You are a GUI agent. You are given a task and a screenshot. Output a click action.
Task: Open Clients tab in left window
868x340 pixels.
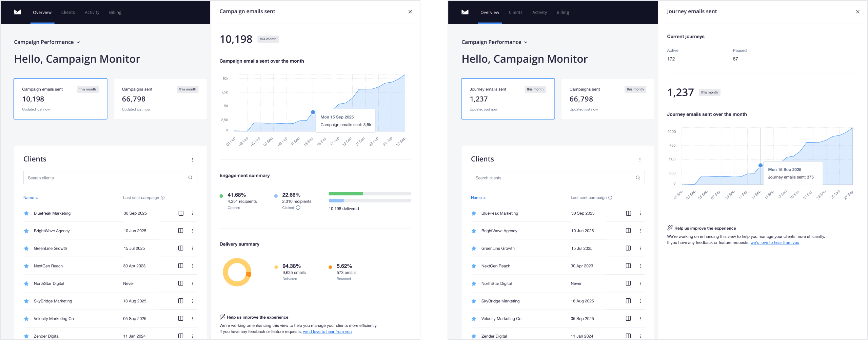coord(68,13)
